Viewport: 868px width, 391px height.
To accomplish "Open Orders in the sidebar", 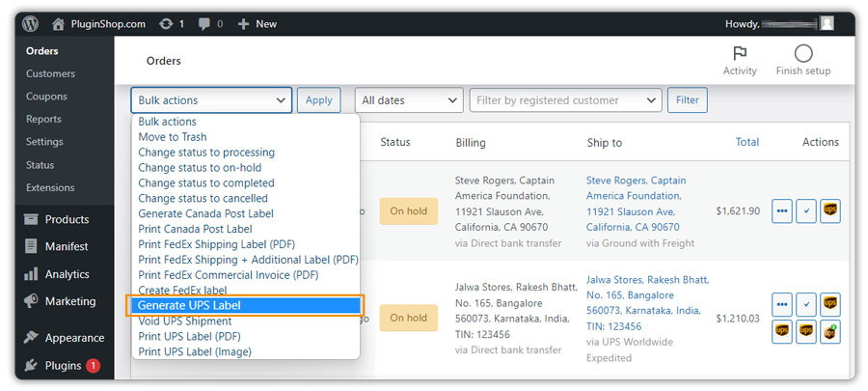I will click(42, 51).
